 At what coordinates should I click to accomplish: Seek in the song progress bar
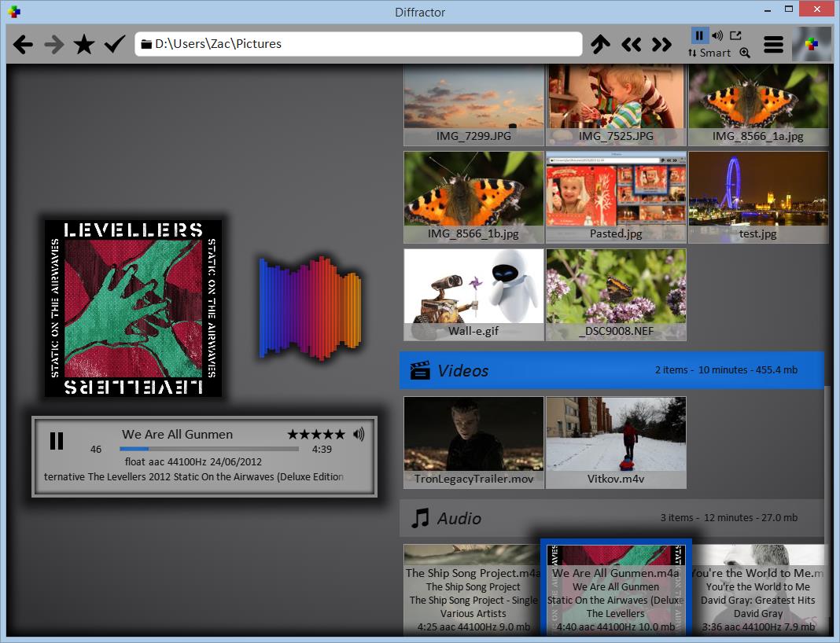pyautogui.click(x=209, y=449)
